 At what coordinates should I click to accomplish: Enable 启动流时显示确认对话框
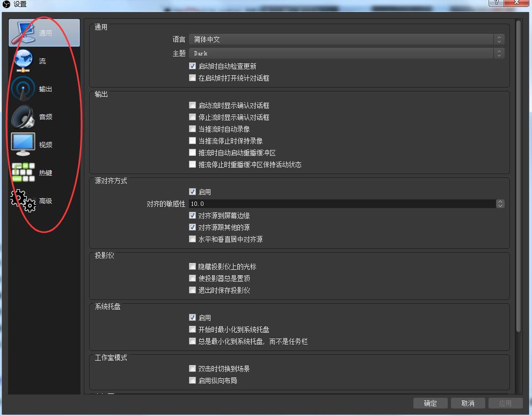point(192,105)
